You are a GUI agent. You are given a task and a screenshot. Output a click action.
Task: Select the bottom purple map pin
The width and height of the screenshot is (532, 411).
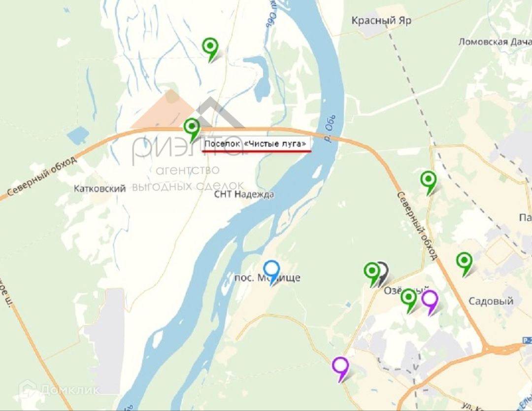pos(340,369)
